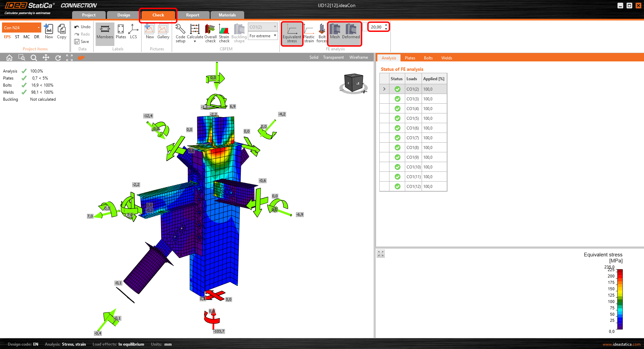644x349 pixels.
Task: Open the Con N24 project item dropdown
Action: point(22,28)
